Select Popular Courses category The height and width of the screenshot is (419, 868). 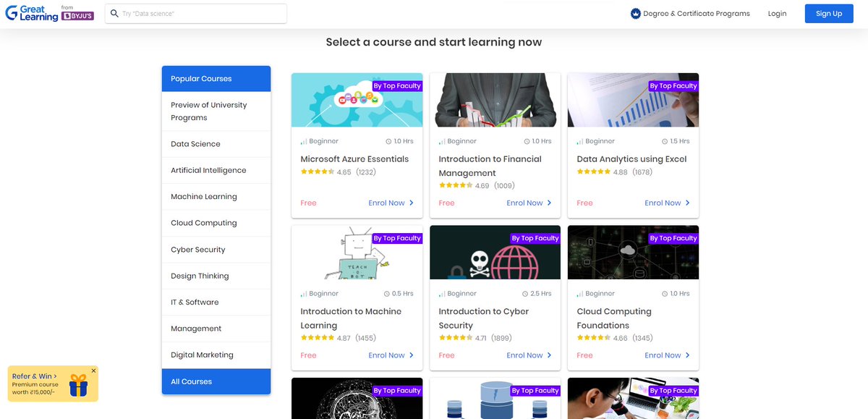click(x=216, y=79)
